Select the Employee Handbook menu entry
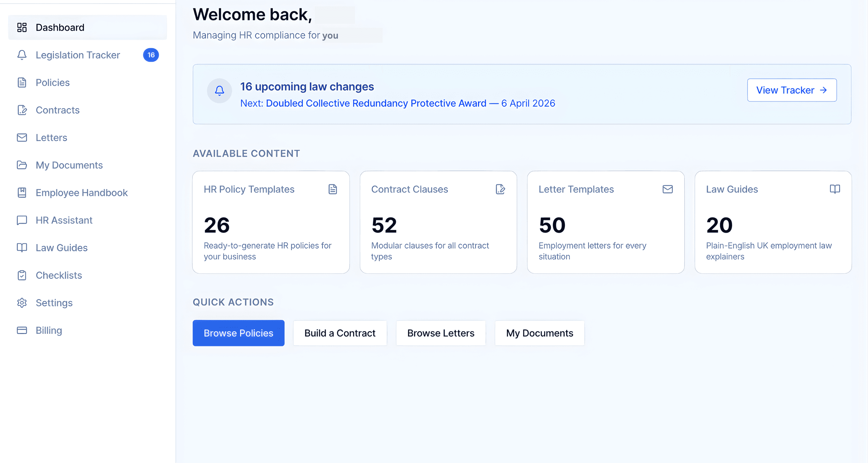The height and width of the screenshot is (463, 868). 81,192
